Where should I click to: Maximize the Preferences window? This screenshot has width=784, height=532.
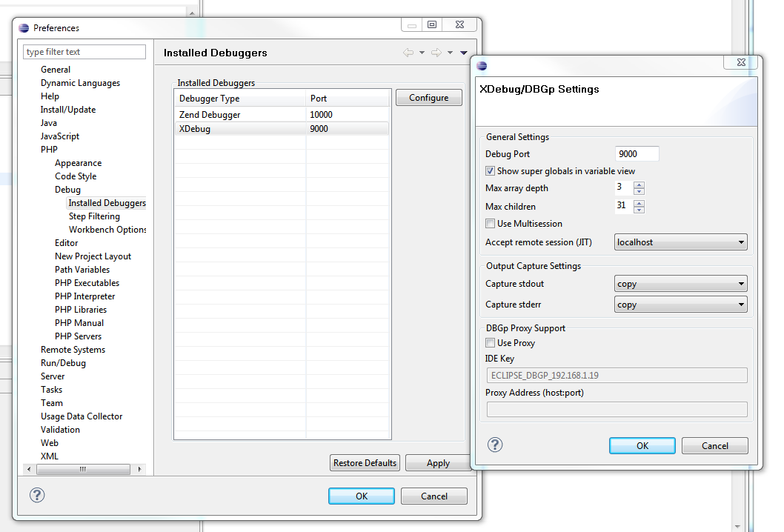(x=432, y=24)
